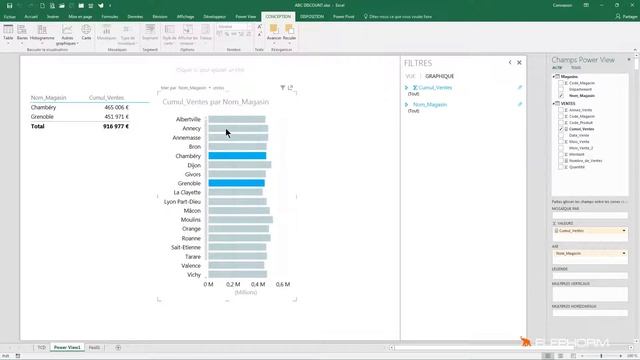Screen dimensions: 640x360
Task: Open the Partager share option
Action: (627, 17)
